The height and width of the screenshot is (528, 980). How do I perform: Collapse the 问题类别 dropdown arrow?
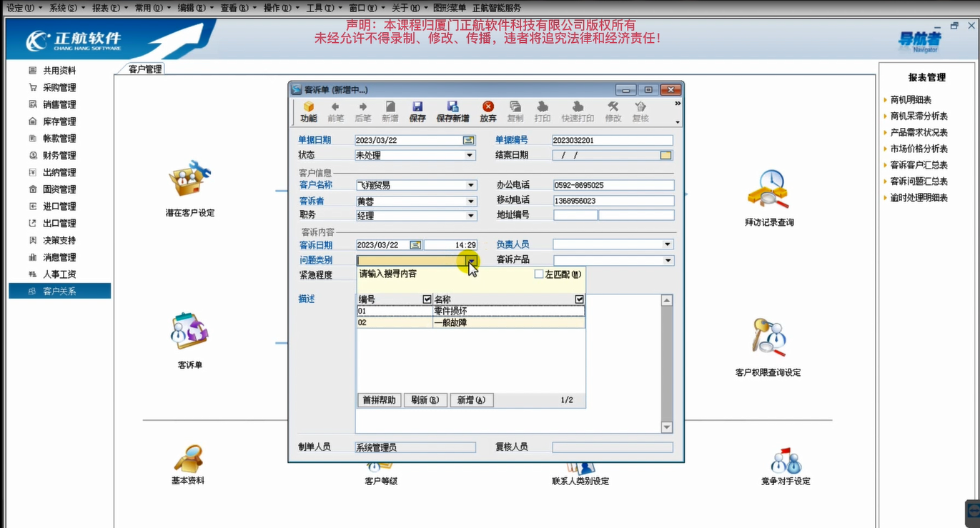pyautogui.click(x=471, y=261)
